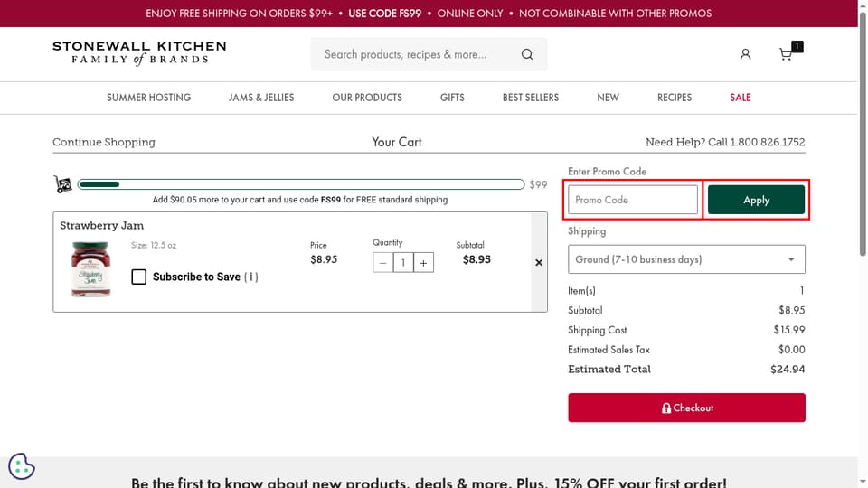The height and width of the screenshot is (488, 868).
Task: Check the Subscribe to Save checkbox
Action: pyautogui.click(x=139, y=277)
